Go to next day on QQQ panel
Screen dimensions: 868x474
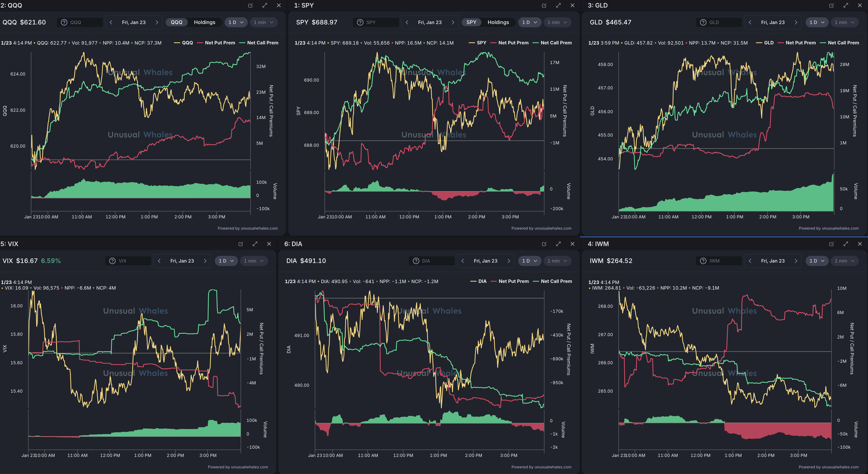(157, 22)
